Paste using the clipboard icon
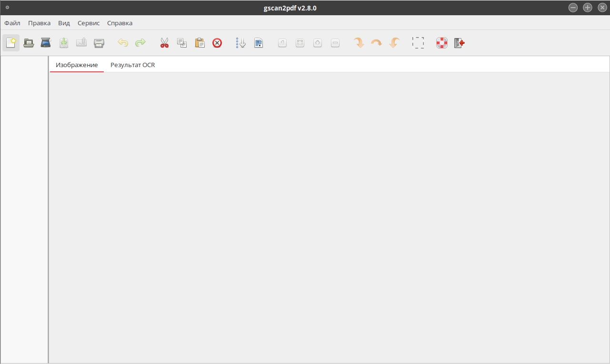The height and width of the screenshot is (364, 610). pos(200,43)
